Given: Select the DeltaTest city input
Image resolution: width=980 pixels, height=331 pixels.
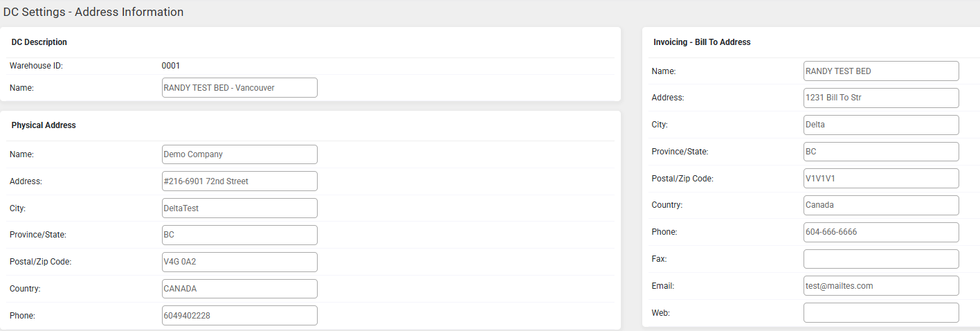Looking at the screenshot, I should pos(239,208).
